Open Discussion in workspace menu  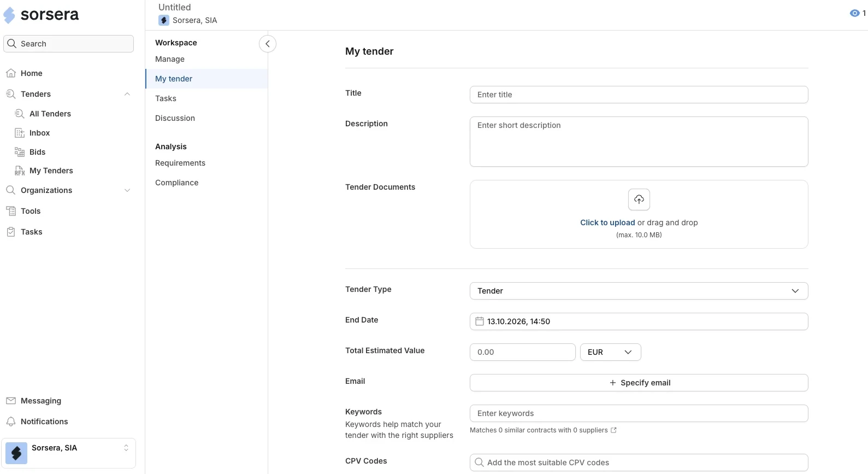tap(175, 118)
